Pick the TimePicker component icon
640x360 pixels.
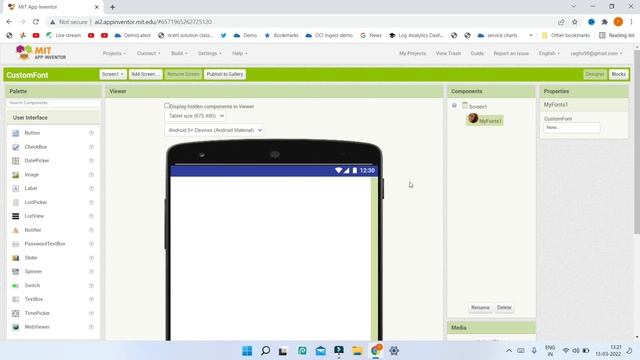point(16,313)
